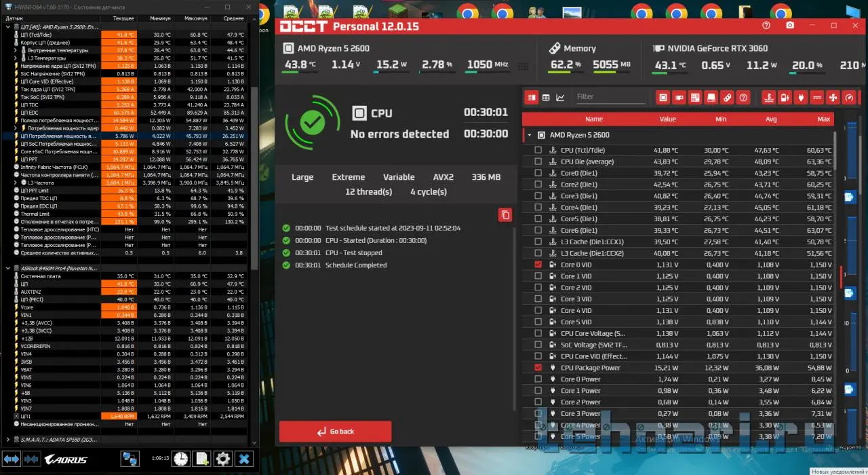
Task: Check the CPU Die (average) checkbox
Action: [x=538, y=161]
